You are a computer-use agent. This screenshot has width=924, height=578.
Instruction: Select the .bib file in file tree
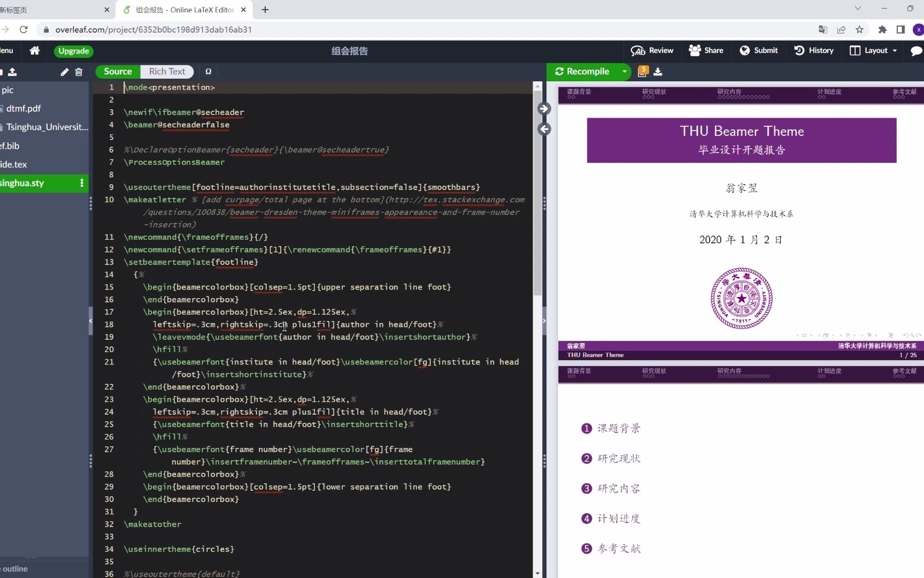(x=10, y=146)
